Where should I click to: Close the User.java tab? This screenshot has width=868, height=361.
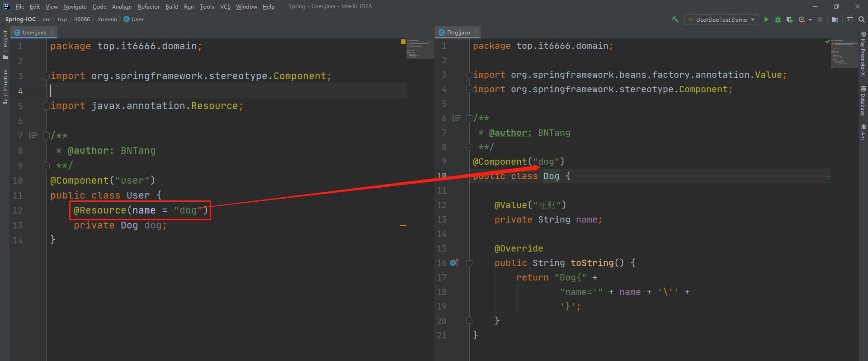click(52, 32)
